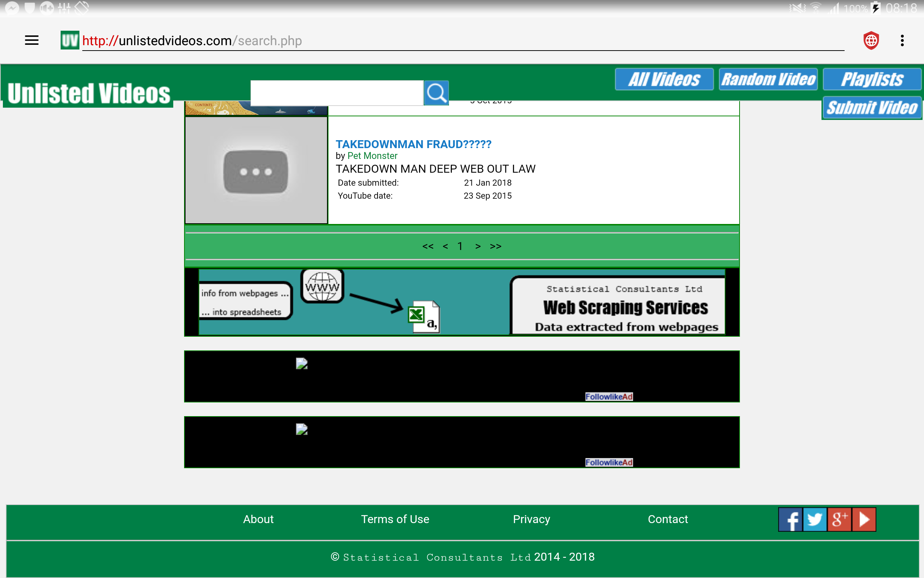Open the three-dot browser options menu
This screenshot has width=924, height=578.
[x=902, y=40]
